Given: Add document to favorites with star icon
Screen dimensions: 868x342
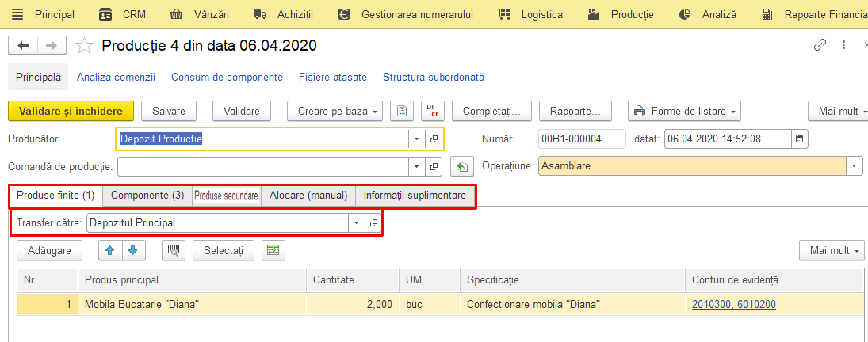Looking at the screenshot, I should (84, 45).
